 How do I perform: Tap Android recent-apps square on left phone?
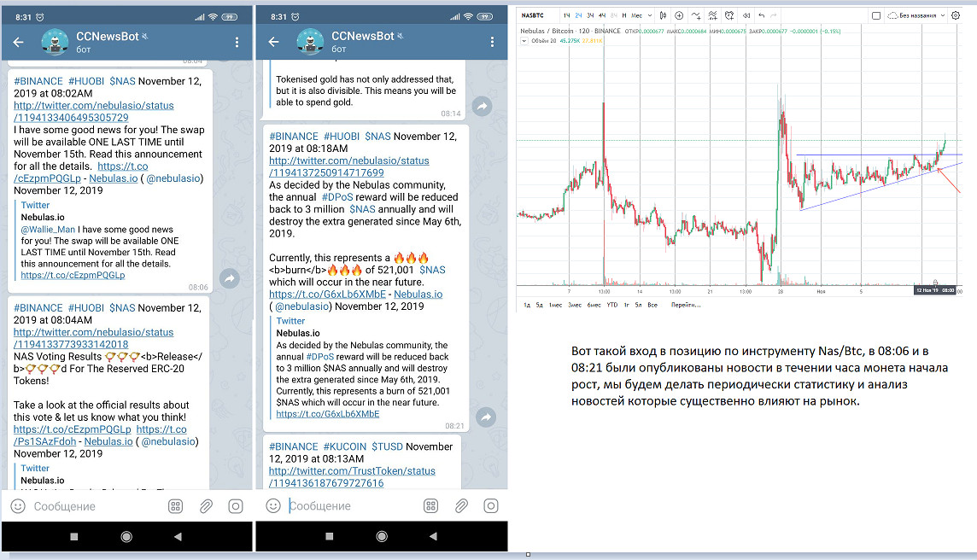pyautogui.click(x=74, y=536)
